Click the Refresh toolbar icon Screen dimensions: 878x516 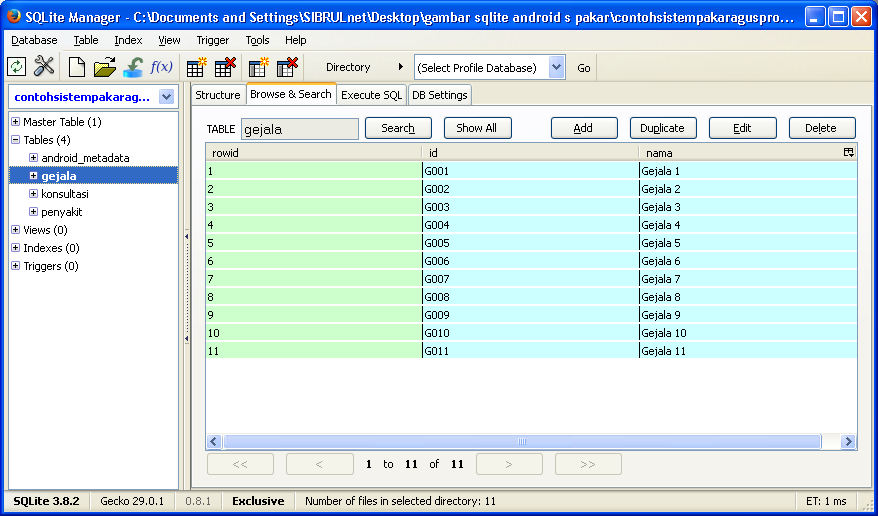pyautogui.click(x=16, y=67)
